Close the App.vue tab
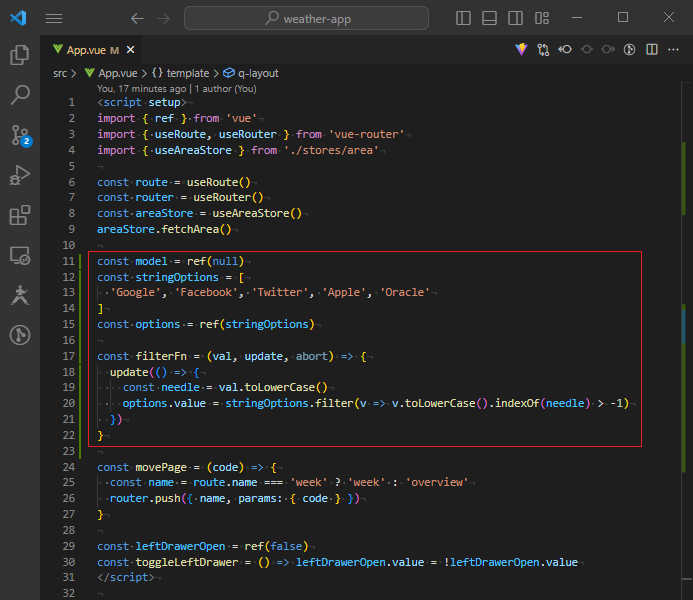Screen dimensions: 693x600 tap(130, 50)
